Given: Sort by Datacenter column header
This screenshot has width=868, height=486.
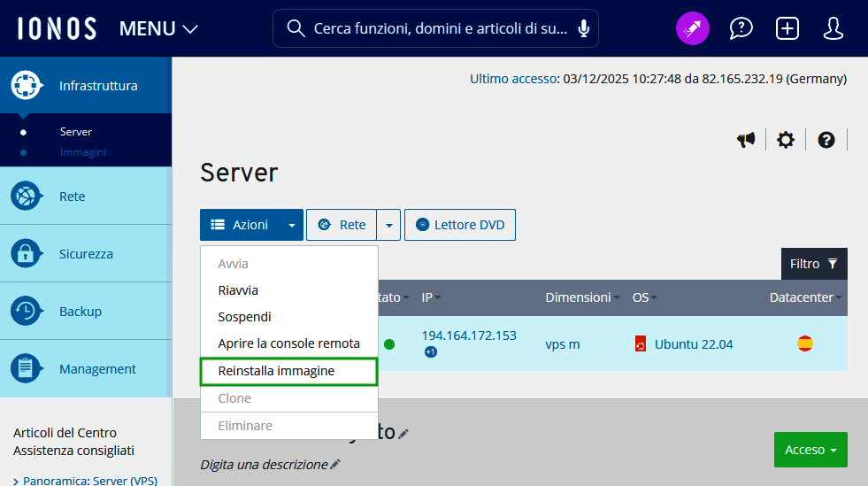Looking at the screenshot, I should point(805,297).
